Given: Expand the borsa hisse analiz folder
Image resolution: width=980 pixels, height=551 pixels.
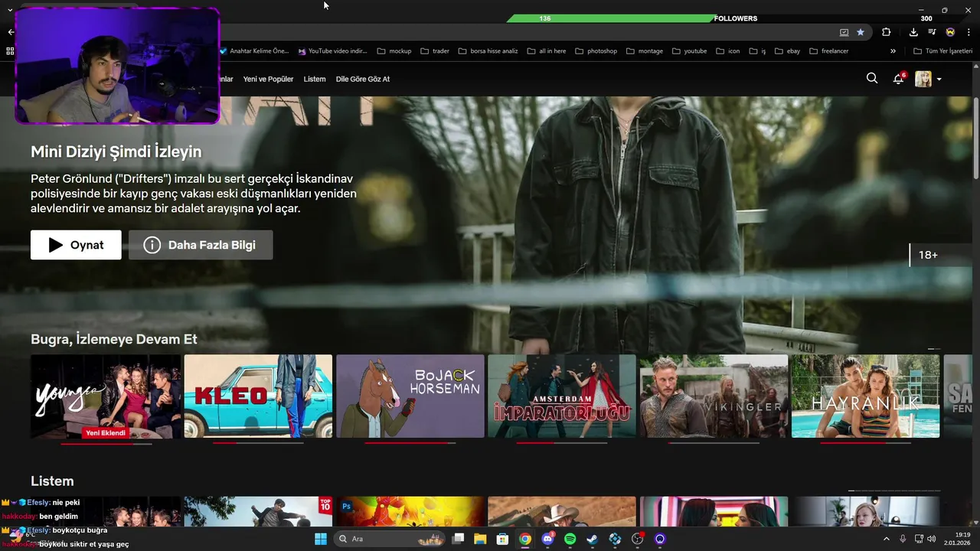Looking at the screenshot, I should (488, 51).
